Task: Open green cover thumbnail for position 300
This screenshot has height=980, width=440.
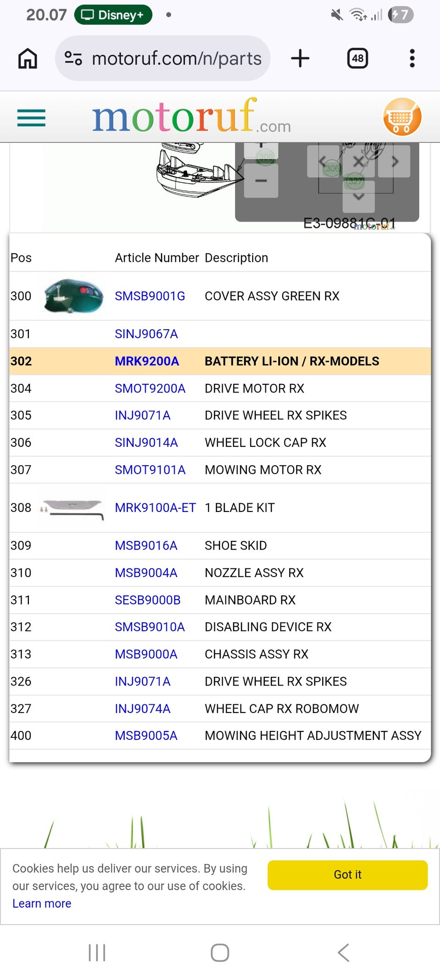Action: click(73, 296)
